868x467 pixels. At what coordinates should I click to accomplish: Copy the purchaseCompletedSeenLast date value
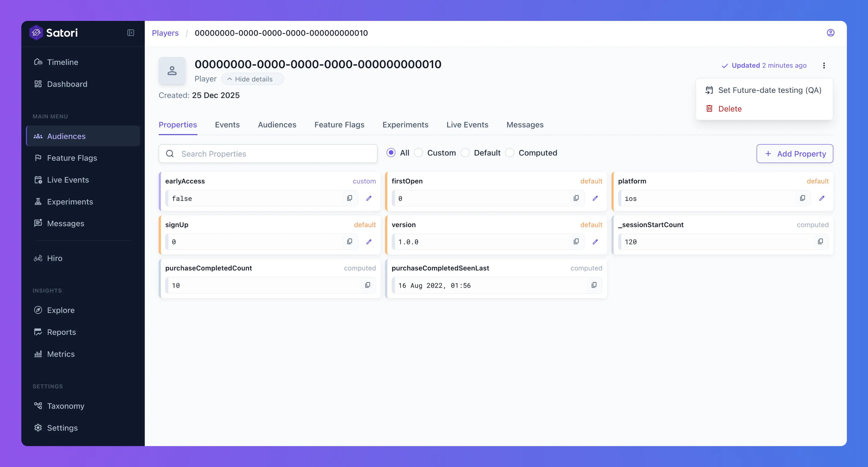594,285
